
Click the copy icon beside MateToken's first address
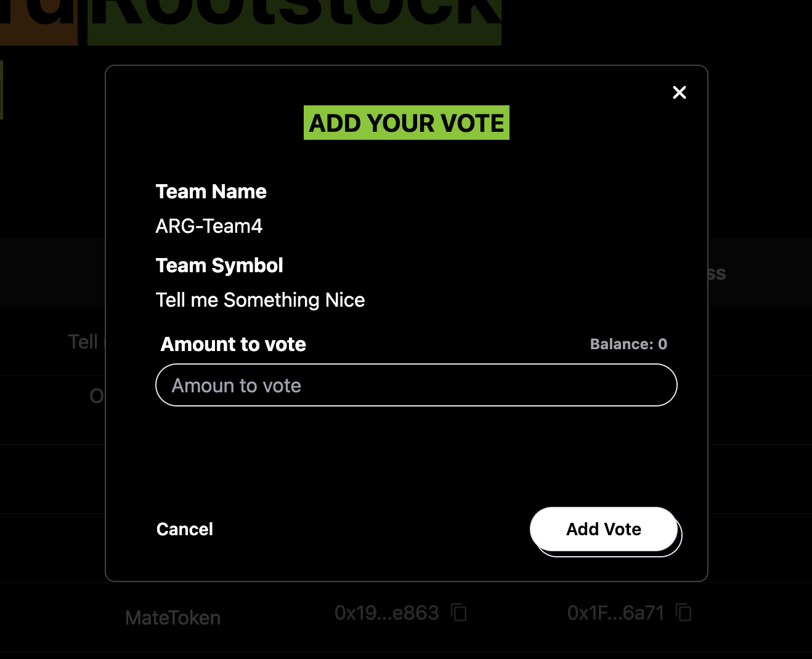point(459,613)
